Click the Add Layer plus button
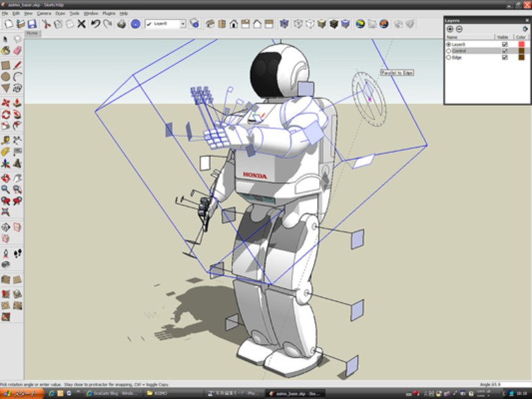Image resolution: width=532 pixels, height=399 pixels. 450,29
